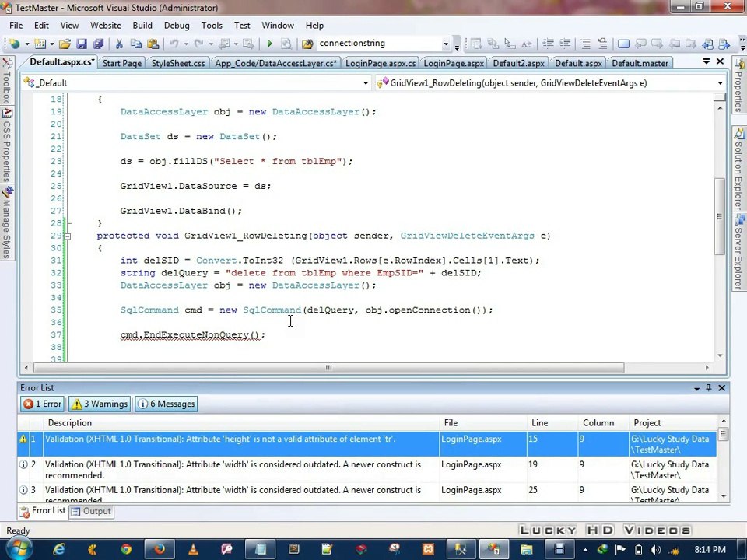This screenshot has width=747, height=560.
Task: Open the Server Explorer side panel
Action: (739, 251)
